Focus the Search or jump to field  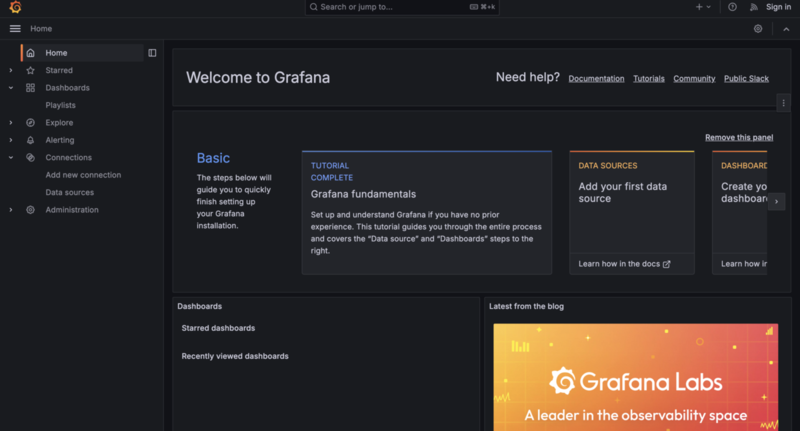coord(402,7)
